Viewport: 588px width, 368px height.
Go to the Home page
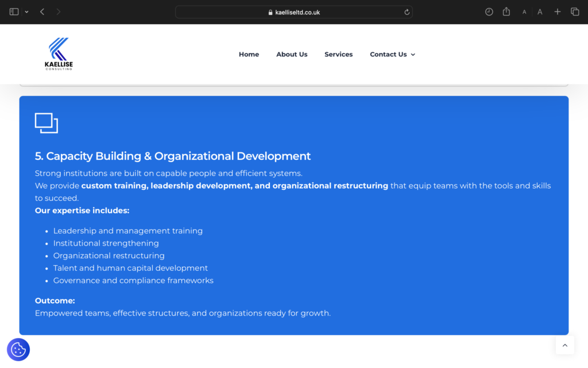[249, 54]
